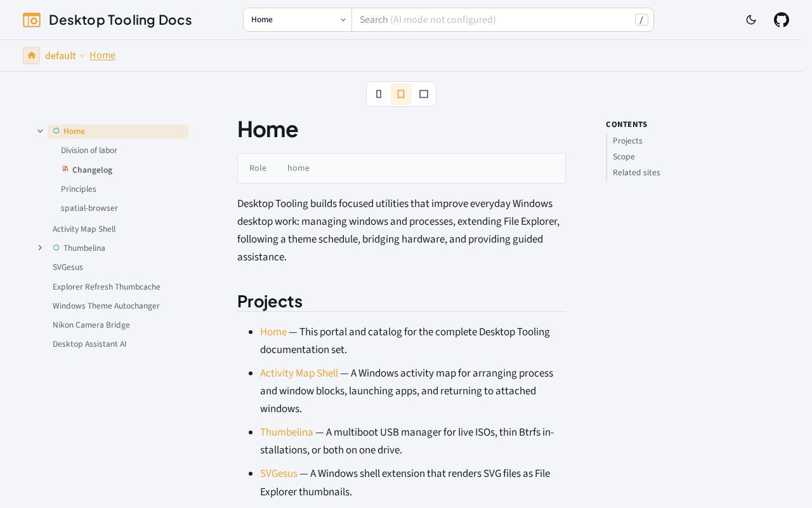The image size is (812, 508).
Task: Click the Activity Map Shell project link
Action: [x=299, y=373]
